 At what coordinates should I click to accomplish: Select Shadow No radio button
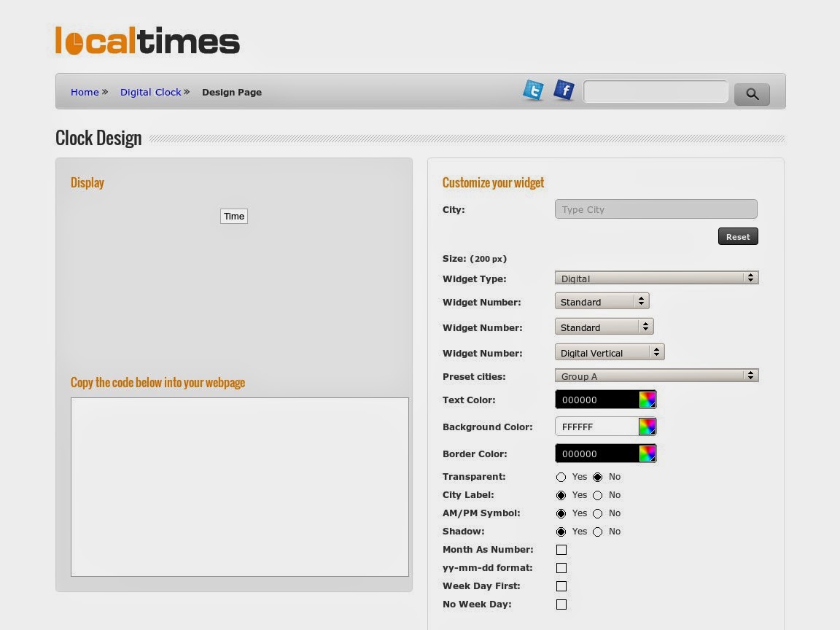pyautogui.click(x=597, y=532)
